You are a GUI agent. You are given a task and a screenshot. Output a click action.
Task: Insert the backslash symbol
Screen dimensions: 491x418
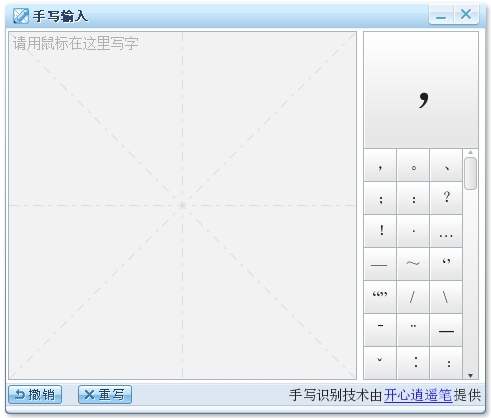point(446,297)
